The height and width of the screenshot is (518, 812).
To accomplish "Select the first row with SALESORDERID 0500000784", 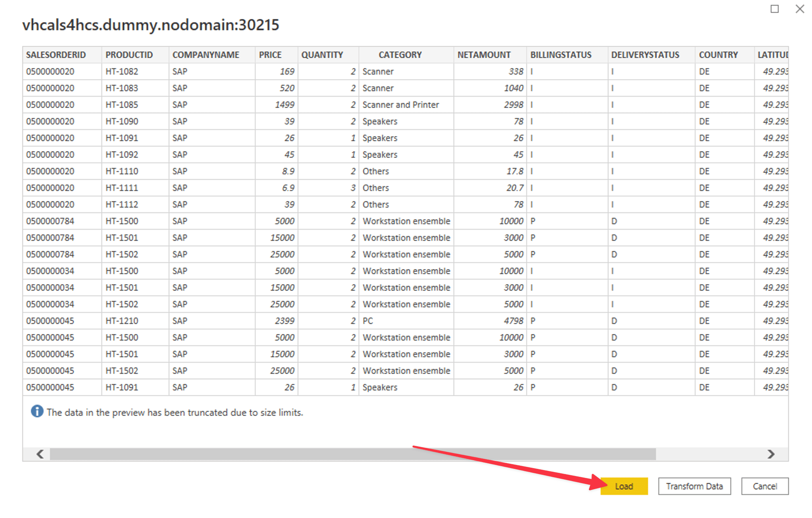I will pyautogui.click(x=277, y=221).
